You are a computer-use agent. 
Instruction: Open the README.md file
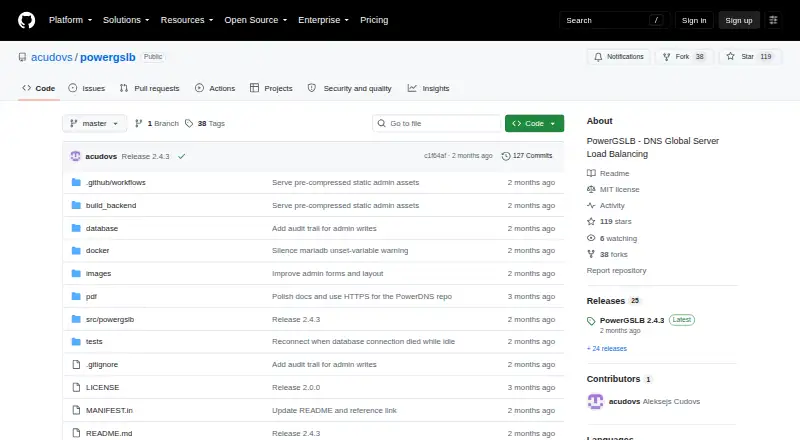point(109,433)
